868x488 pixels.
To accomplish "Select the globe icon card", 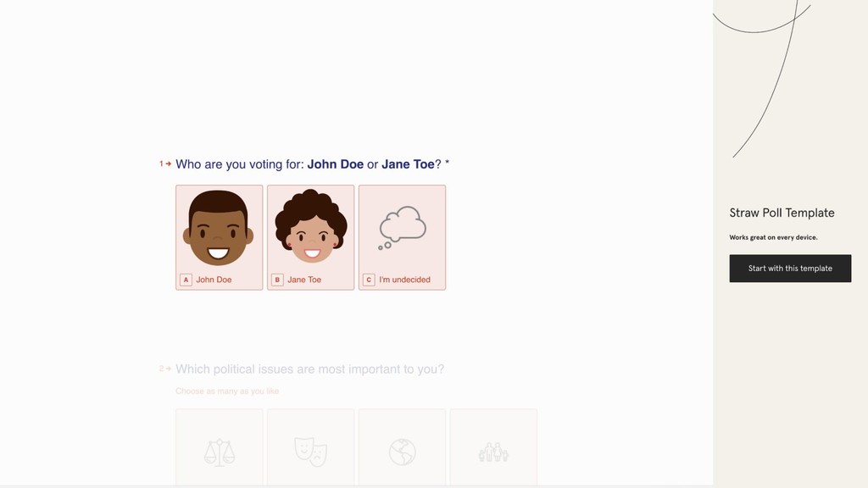I will 402,447.
